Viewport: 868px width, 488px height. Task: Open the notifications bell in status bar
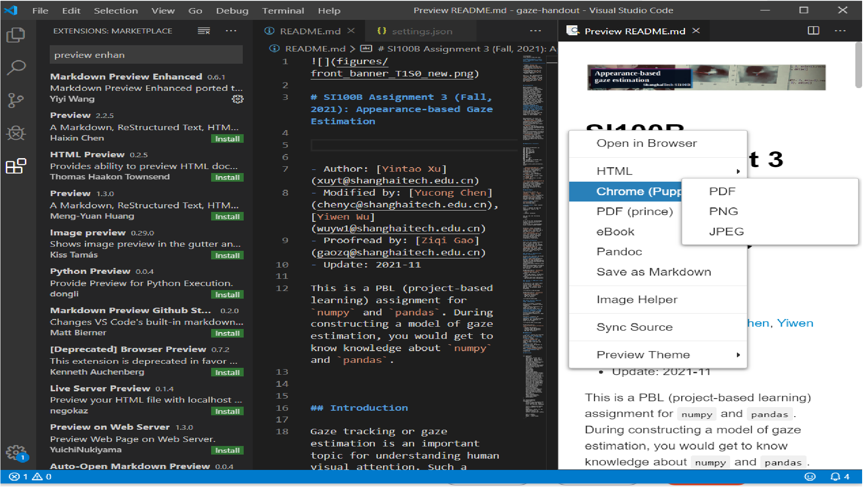(x=835, y=477)
